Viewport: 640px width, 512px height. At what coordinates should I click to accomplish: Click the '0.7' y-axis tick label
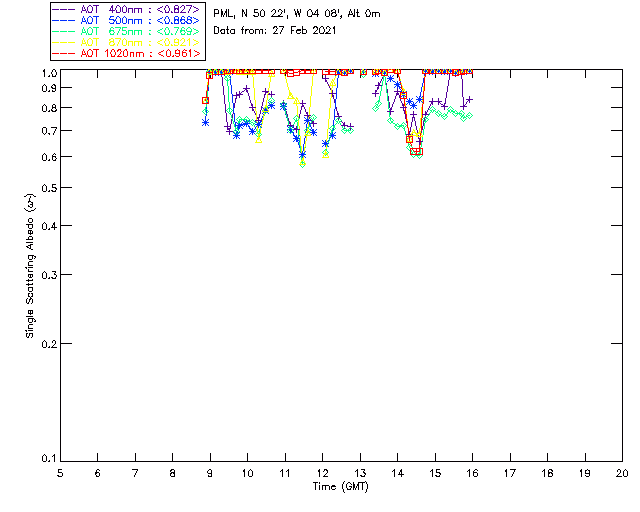[49, 131]
